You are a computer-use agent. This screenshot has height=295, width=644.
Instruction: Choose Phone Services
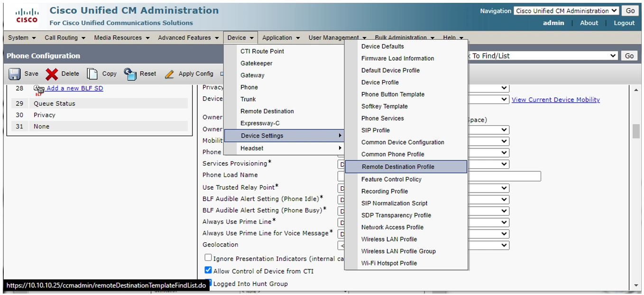pos(383,118)
